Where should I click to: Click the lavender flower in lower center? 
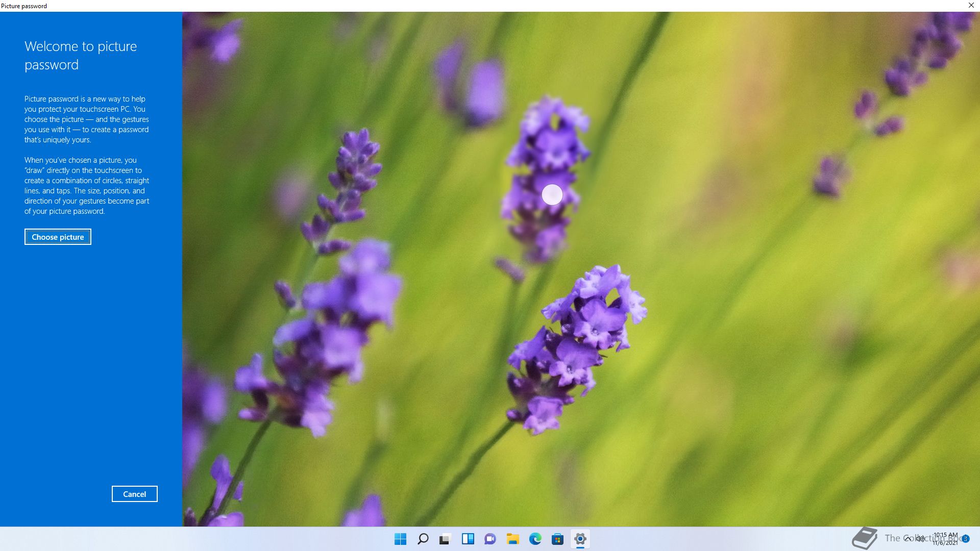tap(577, 347)
